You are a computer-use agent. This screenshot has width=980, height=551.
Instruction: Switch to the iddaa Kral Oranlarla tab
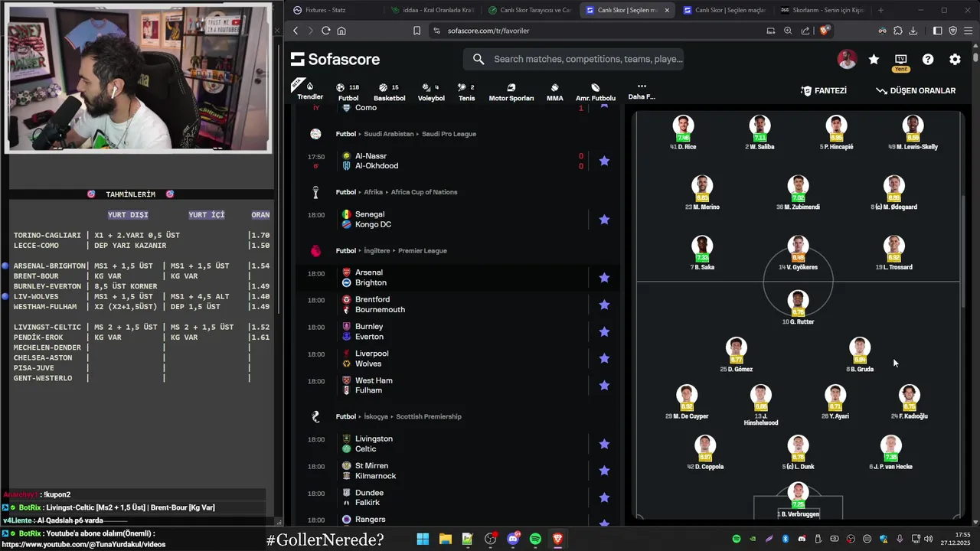click(433, 10)
